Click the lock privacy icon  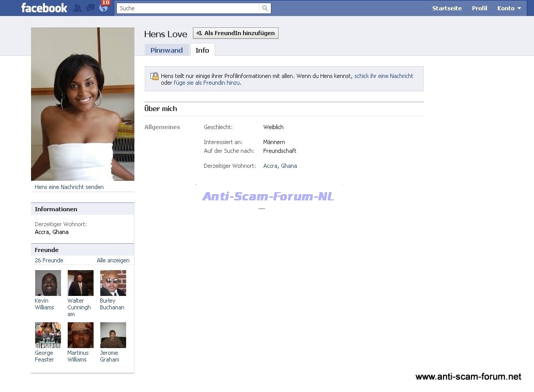point(155,76)
